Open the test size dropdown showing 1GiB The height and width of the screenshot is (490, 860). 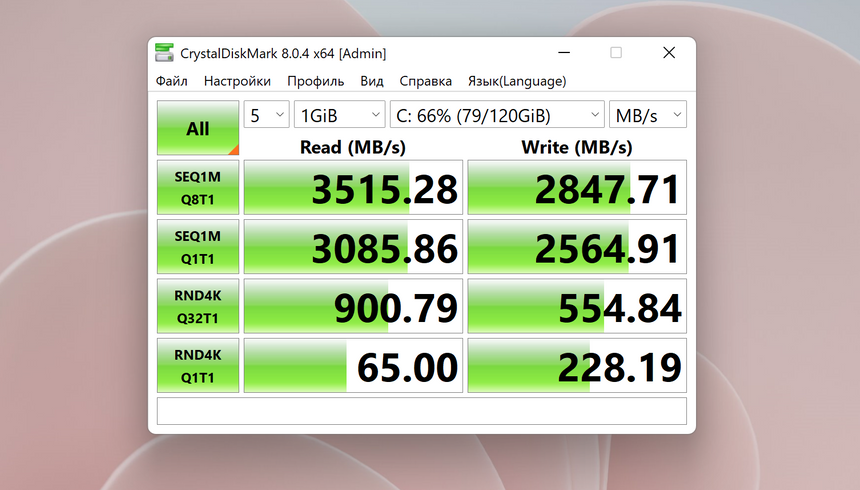coord(340,115)
